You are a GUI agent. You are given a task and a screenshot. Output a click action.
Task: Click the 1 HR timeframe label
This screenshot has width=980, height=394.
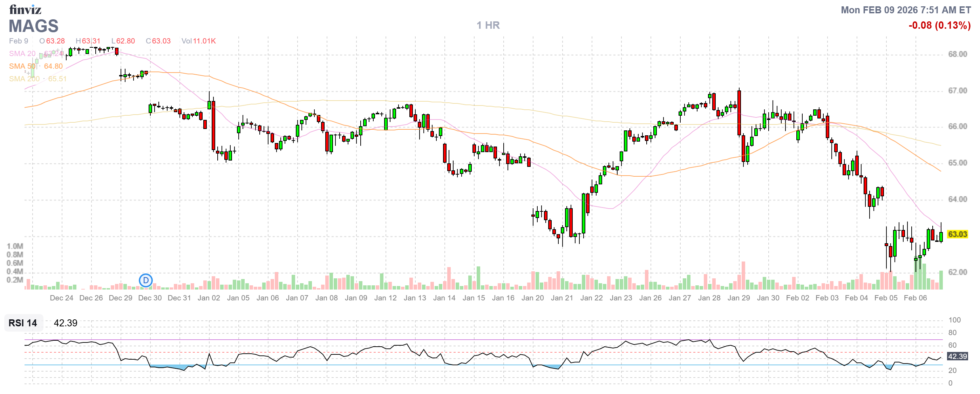coord(488,25)
